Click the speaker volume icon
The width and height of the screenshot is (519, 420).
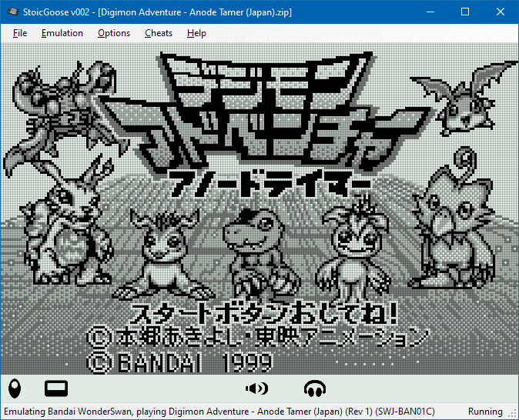257,388
